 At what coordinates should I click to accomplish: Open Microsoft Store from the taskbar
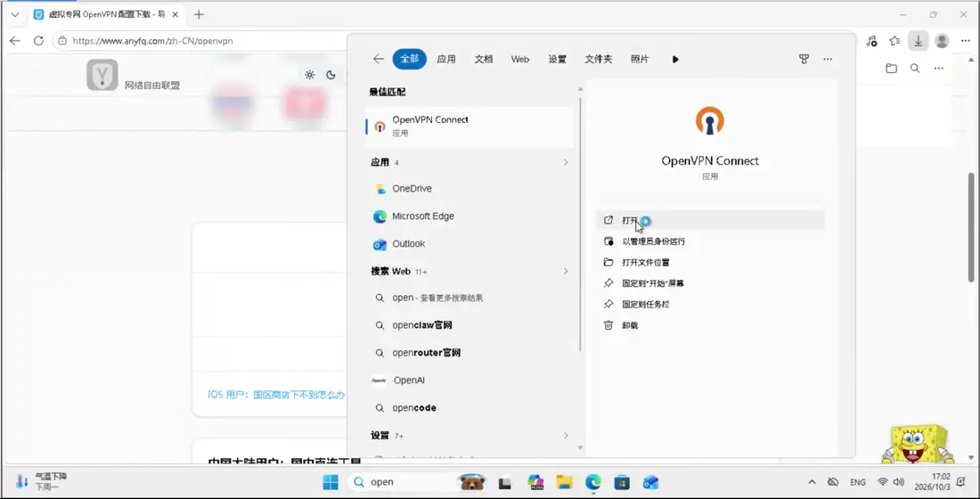click(x=622, y=482)
